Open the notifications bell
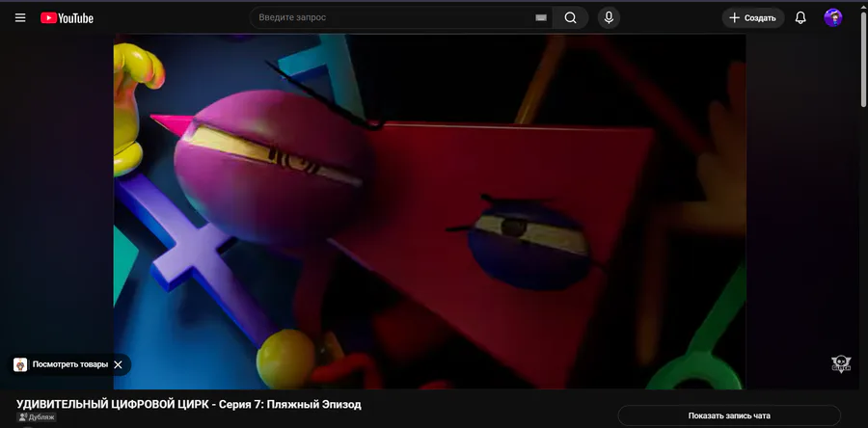This screenshot has width=868, height=428. (x=800, y=17)
